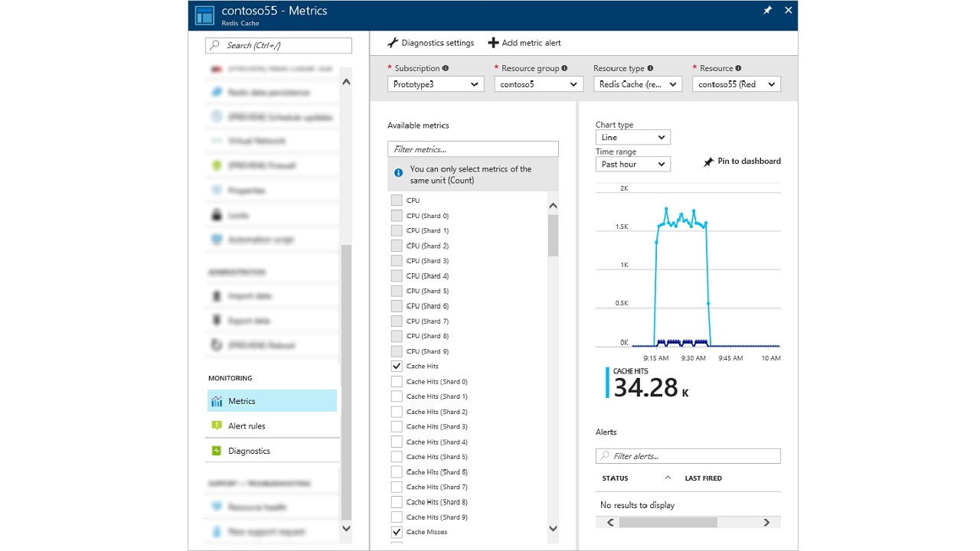Check Cache Hits (Shard 6)
This screenshot has width=980, height=551.
pos(397,471)
